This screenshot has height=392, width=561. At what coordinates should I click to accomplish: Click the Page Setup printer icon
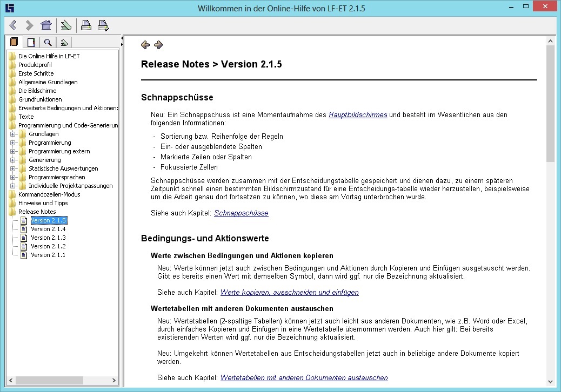click(103, 25)
